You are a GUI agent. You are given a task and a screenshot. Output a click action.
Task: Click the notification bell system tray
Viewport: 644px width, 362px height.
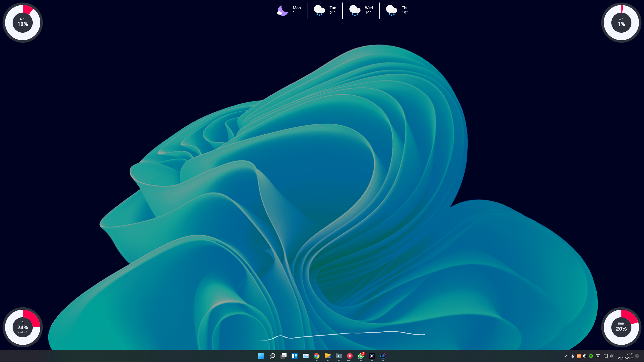(x=638, y=356)
